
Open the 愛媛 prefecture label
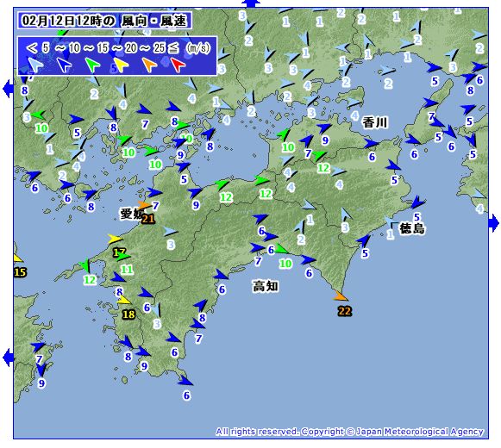click(x=132, y=214)
